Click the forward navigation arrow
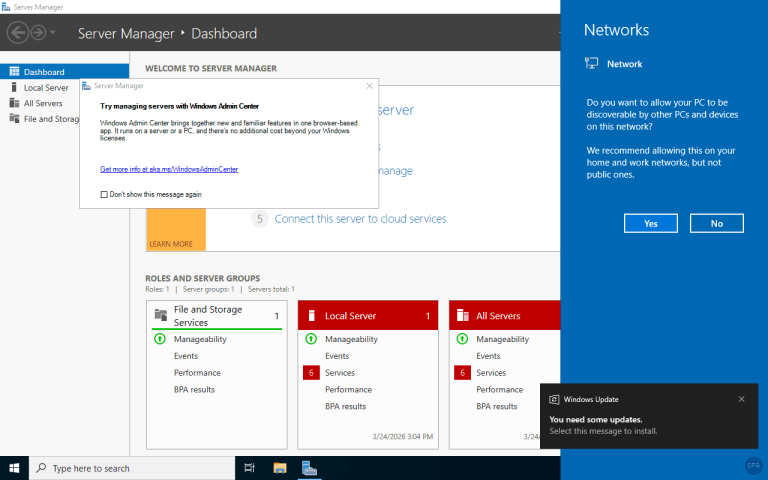 (x=38, y=33)
